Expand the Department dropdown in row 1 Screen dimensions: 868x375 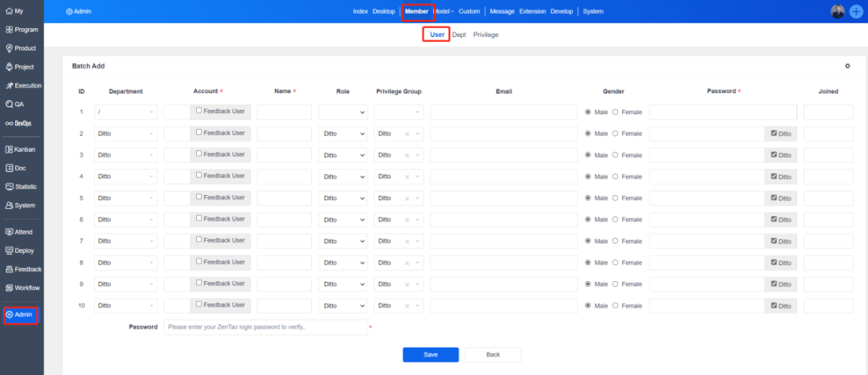[x=125, y=112]
